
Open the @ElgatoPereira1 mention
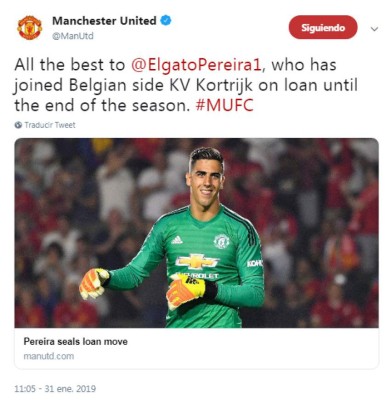(x=198, y=65)
